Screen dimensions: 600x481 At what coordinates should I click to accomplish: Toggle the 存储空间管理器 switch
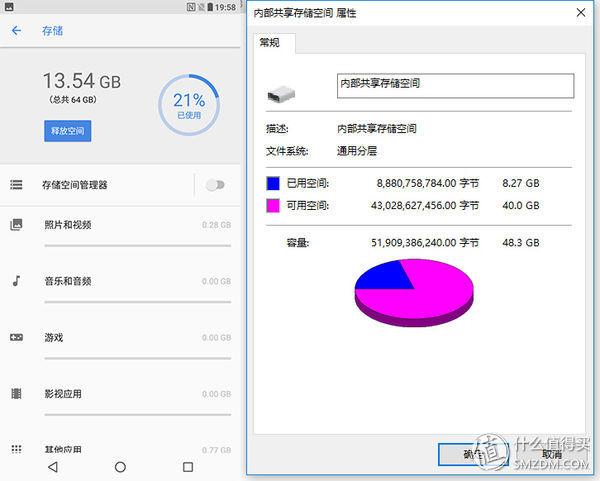[x=215, y=185]
